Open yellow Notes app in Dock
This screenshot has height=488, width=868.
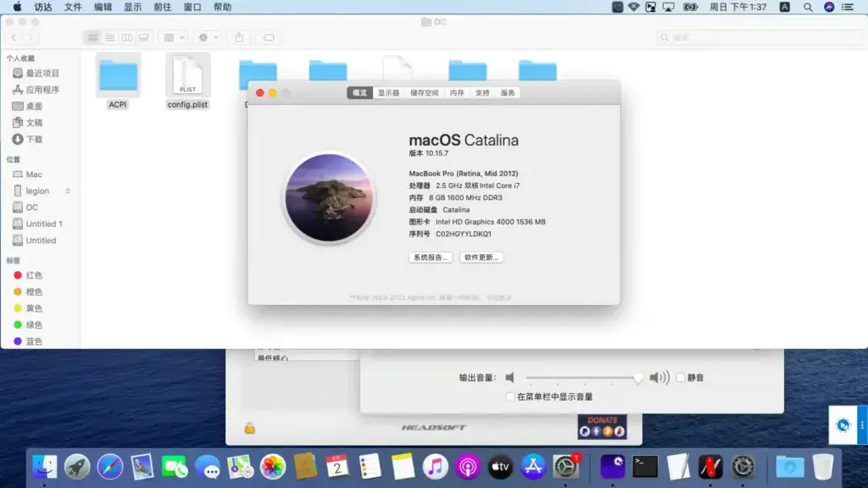click(403, 467)
